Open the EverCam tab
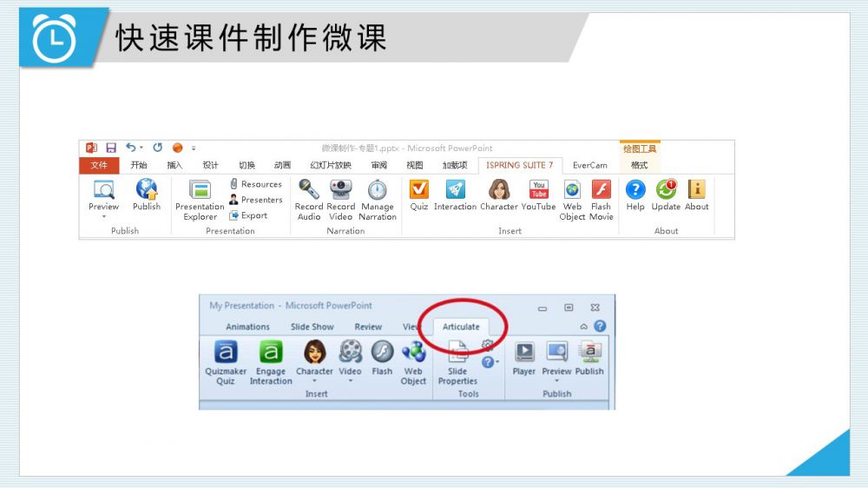This screenshot has width=868, height=488. pyautogui.click(x=590, y=165)
